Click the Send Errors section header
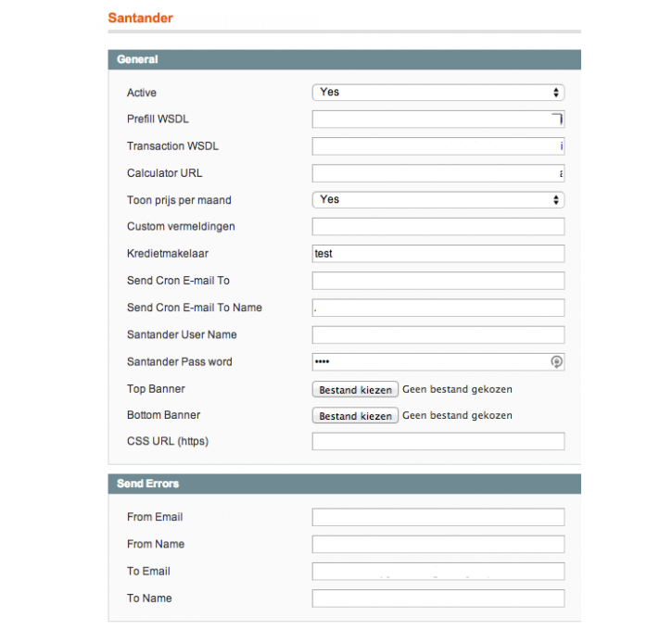672x630 pixels. pyautogui.click(x=344, y=484)
